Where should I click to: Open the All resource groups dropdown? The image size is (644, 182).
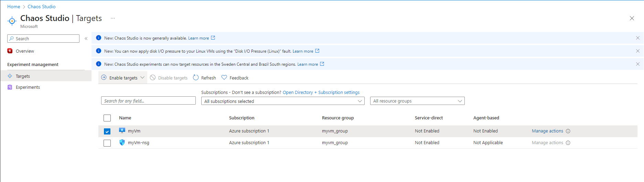point(417,101)
